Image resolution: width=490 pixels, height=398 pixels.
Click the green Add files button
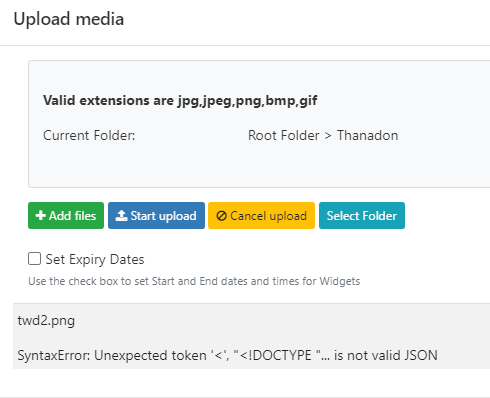point(66,215)
